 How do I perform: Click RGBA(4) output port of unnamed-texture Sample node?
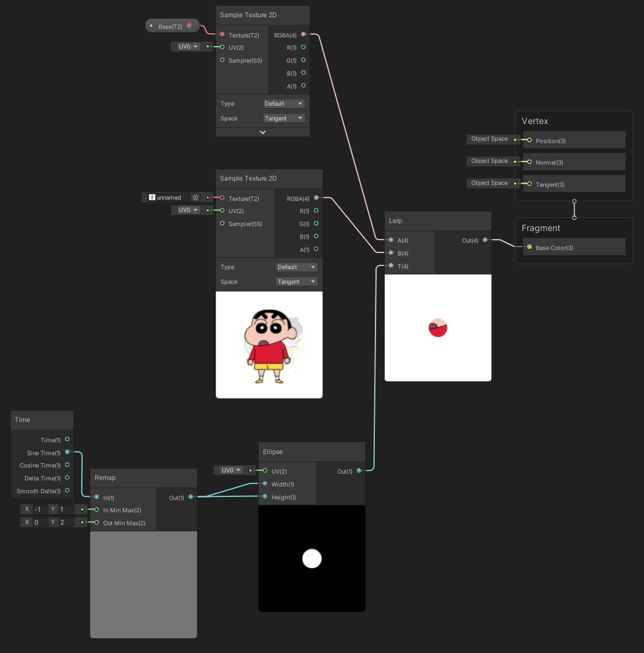[316, 197]
